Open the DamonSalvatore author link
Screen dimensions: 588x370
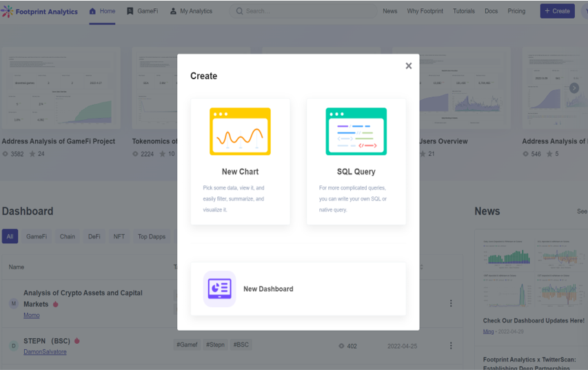(x=45, y=351)
